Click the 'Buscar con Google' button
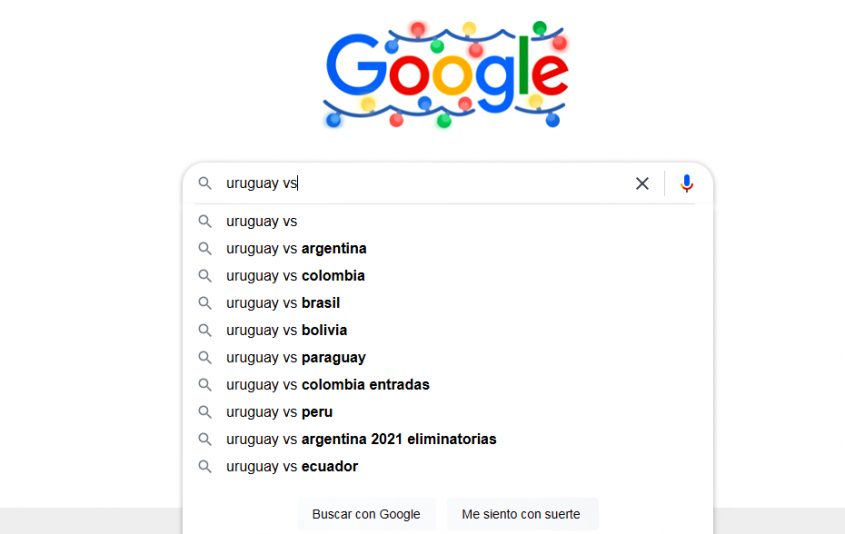This screenshot has width=845, height=534. [366, 514]
